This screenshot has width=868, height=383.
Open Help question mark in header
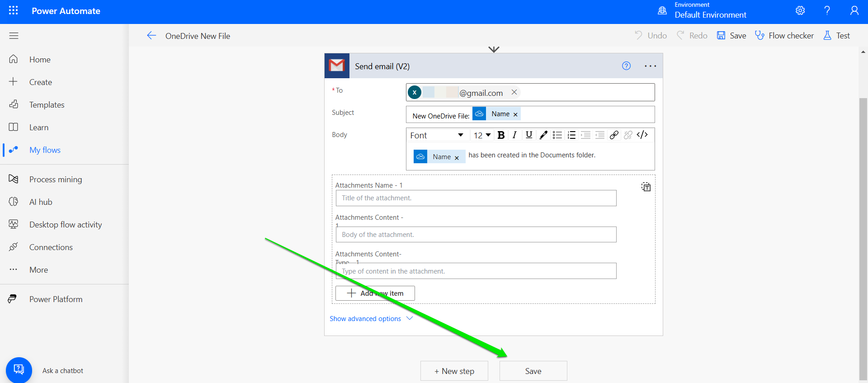[x=827, y=10]
